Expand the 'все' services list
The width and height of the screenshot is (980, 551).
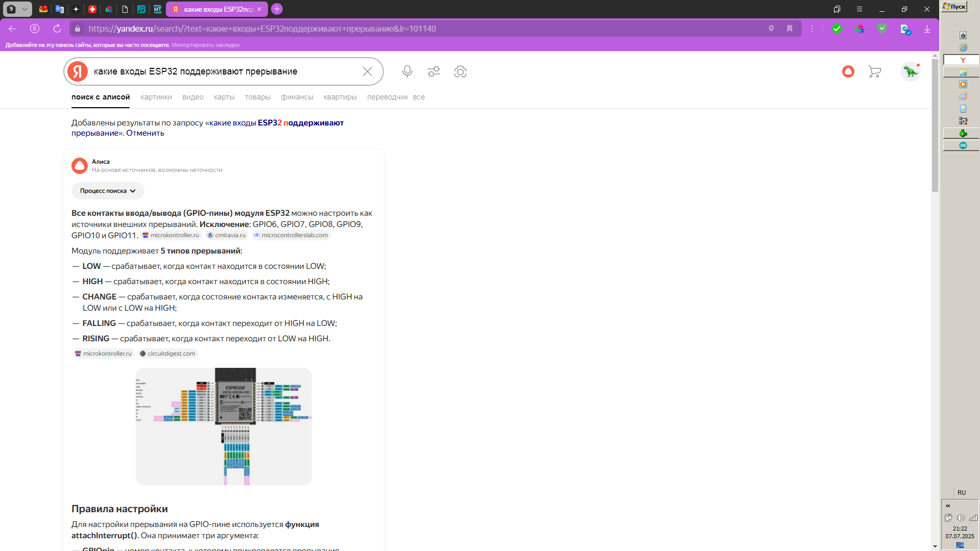coord(419,97)
